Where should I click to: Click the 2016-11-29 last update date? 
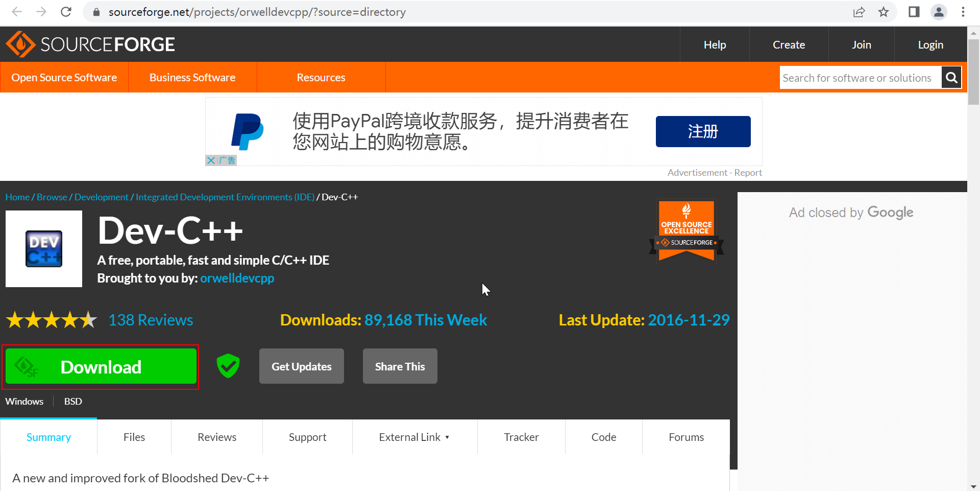[x=689, y=320]
